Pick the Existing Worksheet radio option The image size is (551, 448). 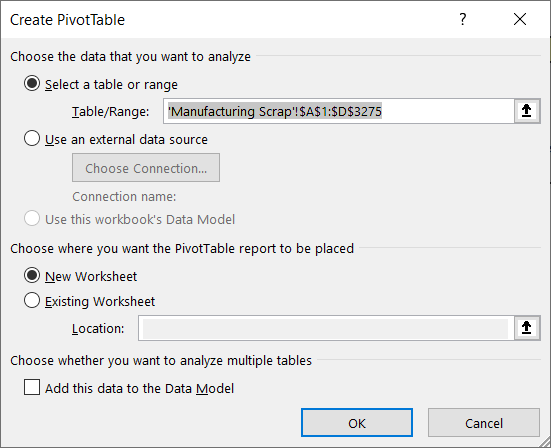tap(32, 301)
